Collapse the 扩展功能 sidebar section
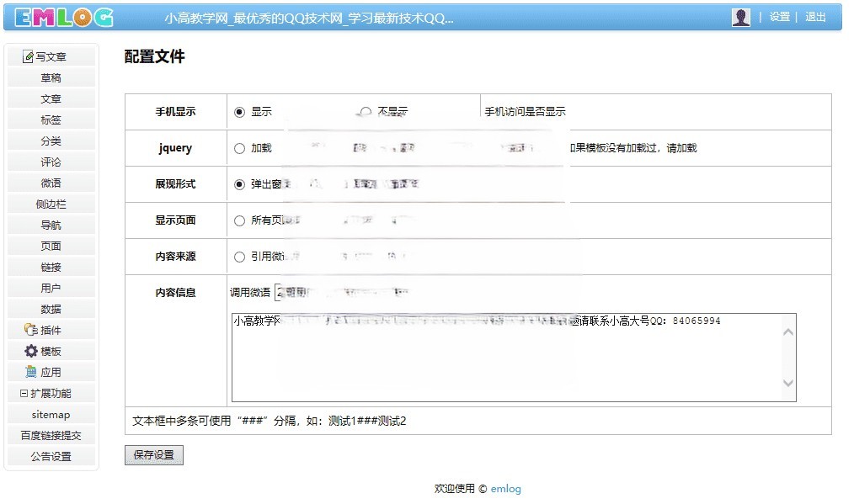Viewport: 854px width, 504px height. pos(24,393)
